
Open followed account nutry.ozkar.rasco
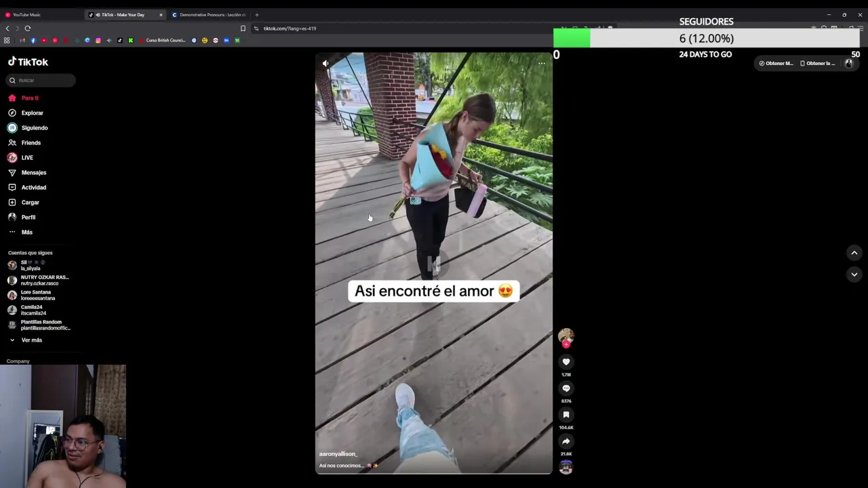[x=39, y=280]
